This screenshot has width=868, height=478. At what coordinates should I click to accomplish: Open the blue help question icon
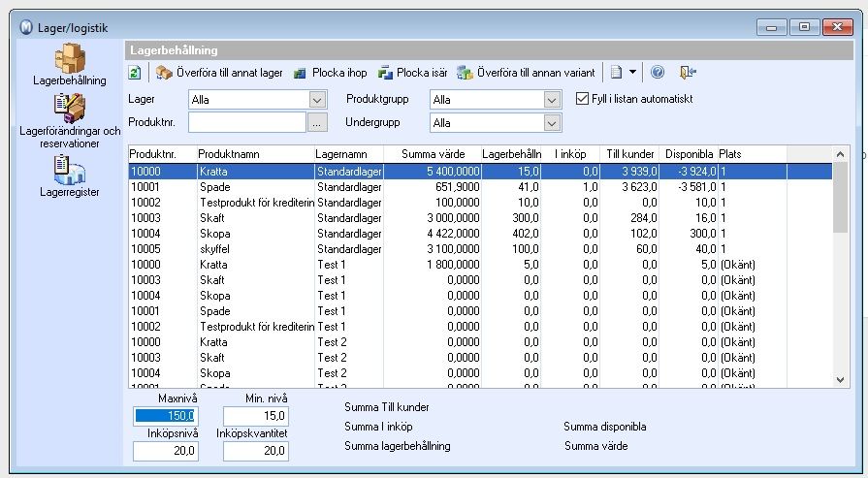pos(658,72)
